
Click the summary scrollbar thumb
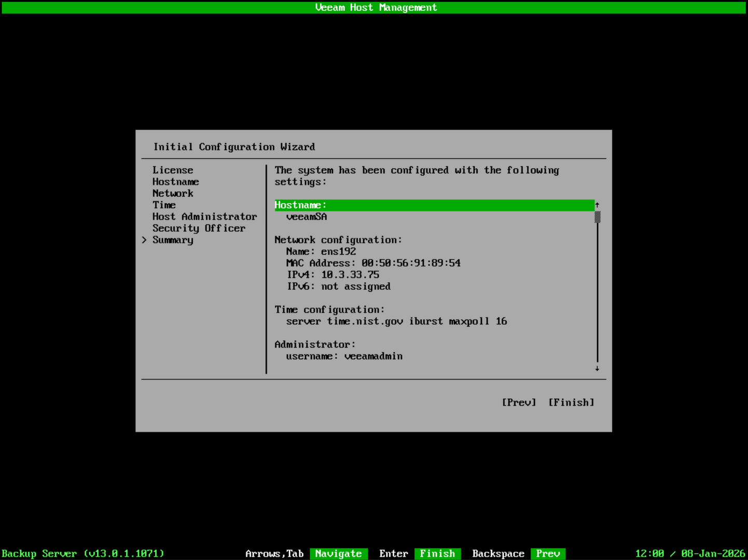pyautogui.click(x=598, y=217)
